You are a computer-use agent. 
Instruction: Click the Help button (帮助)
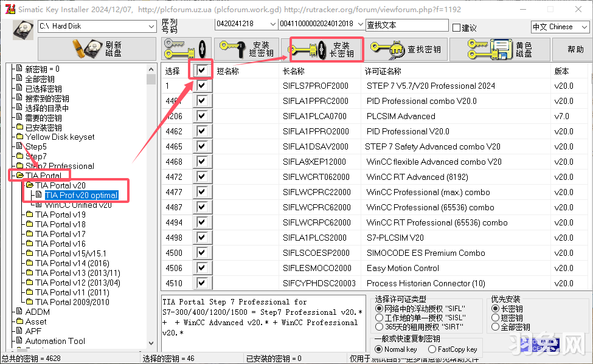pos(575,49)
